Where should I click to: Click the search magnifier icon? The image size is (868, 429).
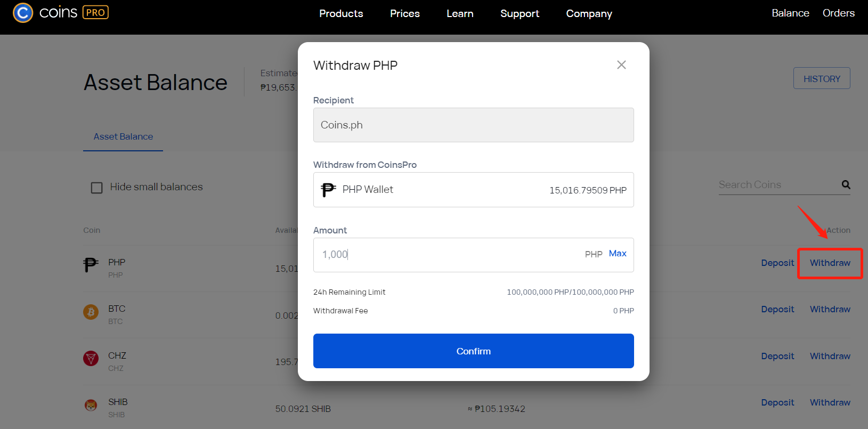[x=846, y=184]
